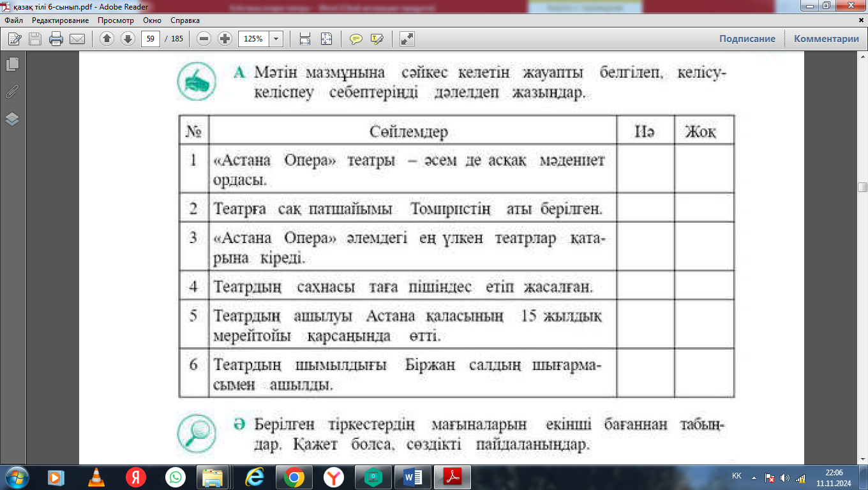The image size is (868, 490).
Task: Open WhatsApp from the taskbar
Action: pyautogui.click(x=175, y=477)
